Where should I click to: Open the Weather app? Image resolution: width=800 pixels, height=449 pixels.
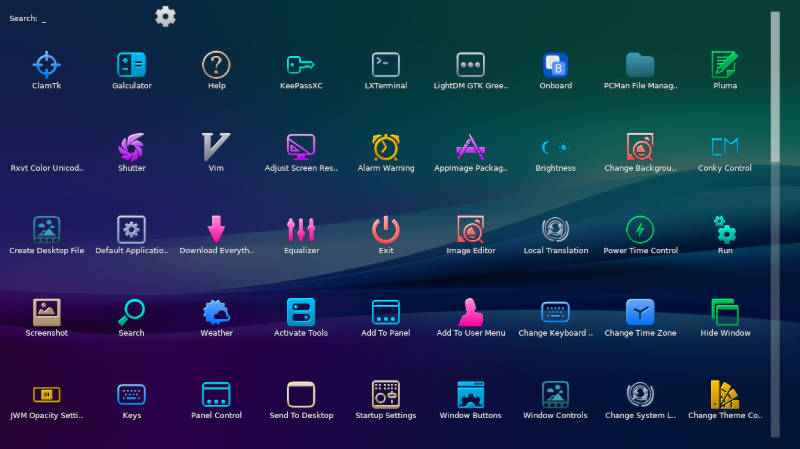pos(216,312)
